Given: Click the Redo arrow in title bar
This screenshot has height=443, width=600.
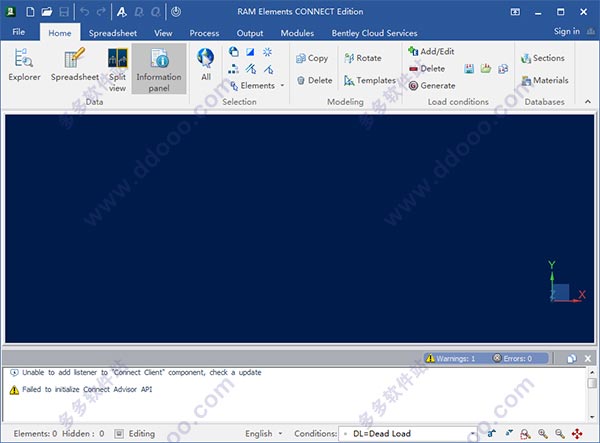Looking at the screenshot, I should [x=101, y=12].
